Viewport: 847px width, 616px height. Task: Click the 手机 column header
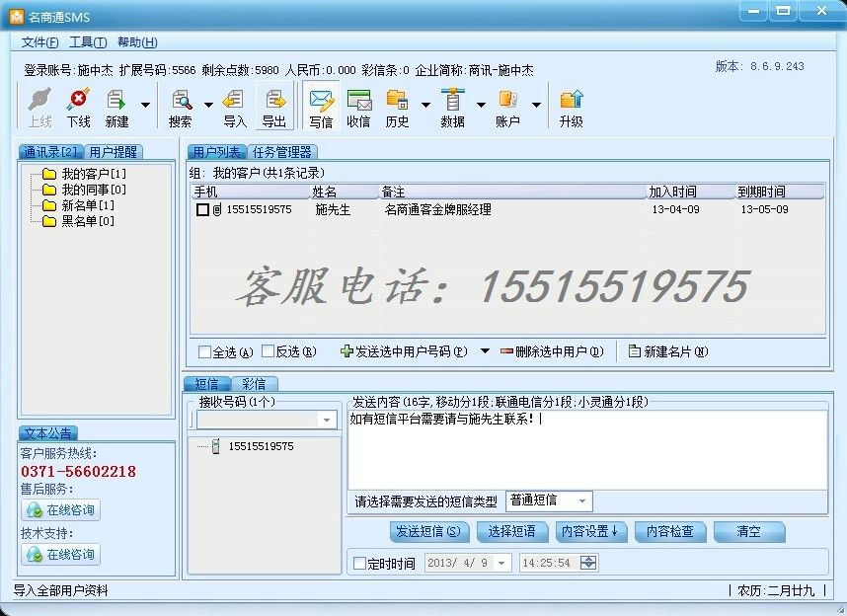[251, 192]
